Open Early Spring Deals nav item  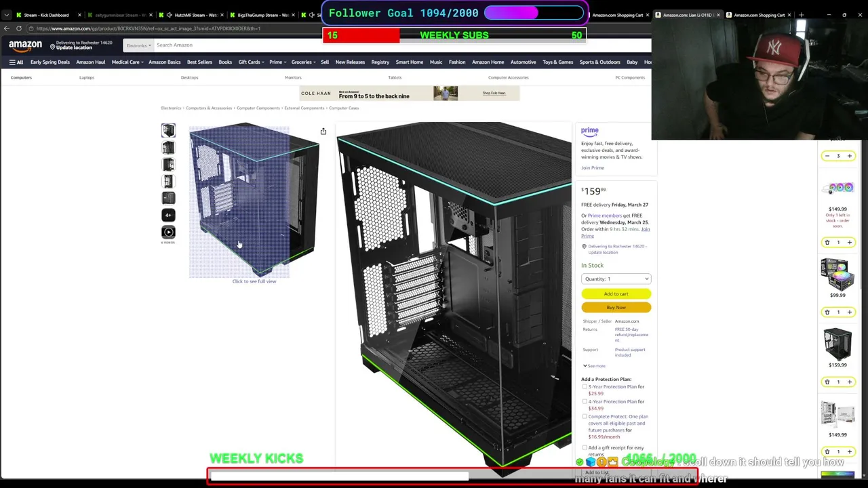50,62
